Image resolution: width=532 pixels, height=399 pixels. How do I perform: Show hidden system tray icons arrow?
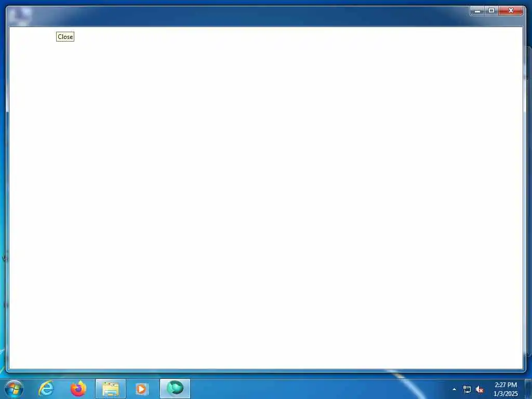(454, 389)
